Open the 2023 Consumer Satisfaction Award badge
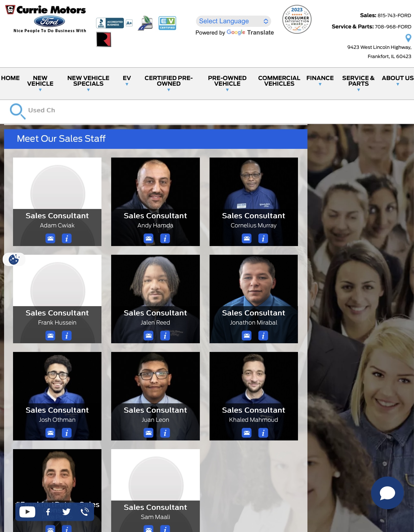The width and height of the screenshot is (414, 532). [297, 19]
